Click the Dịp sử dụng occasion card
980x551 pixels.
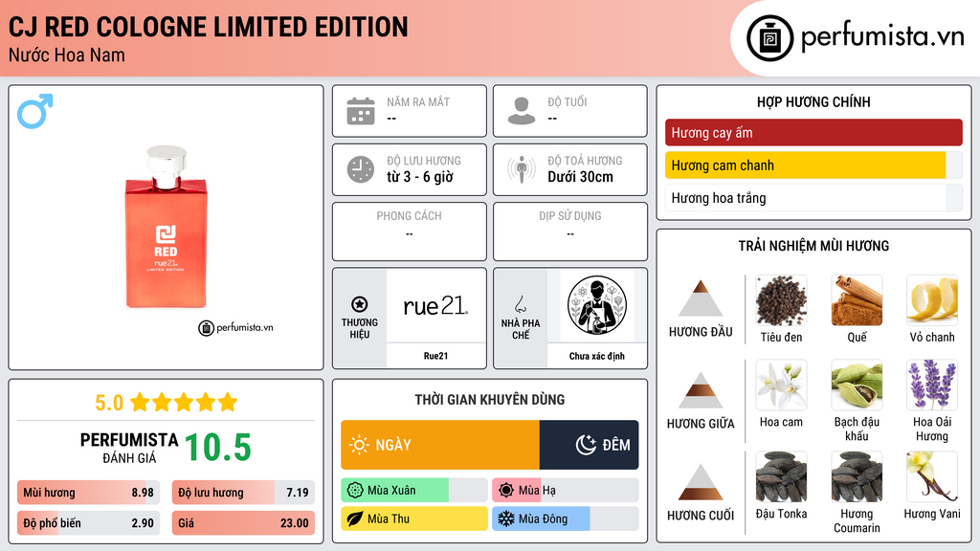(x=570, y=231)
